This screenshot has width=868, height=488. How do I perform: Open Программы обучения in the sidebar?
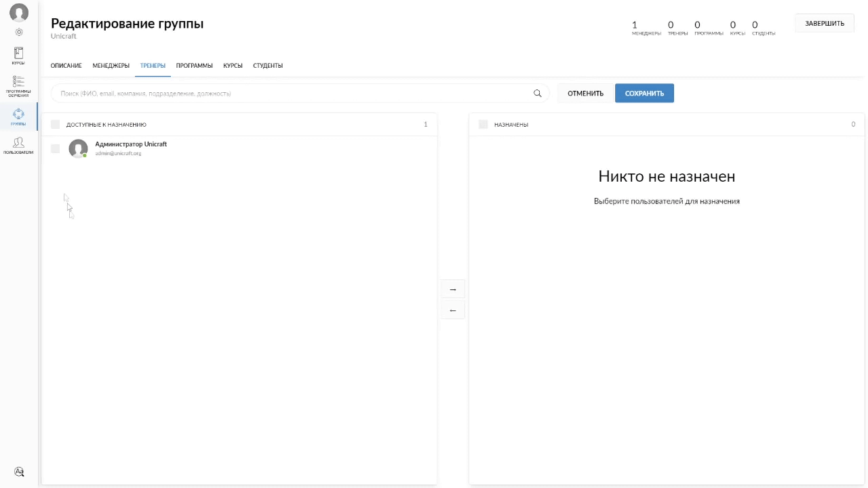click(x=18, y=87)
